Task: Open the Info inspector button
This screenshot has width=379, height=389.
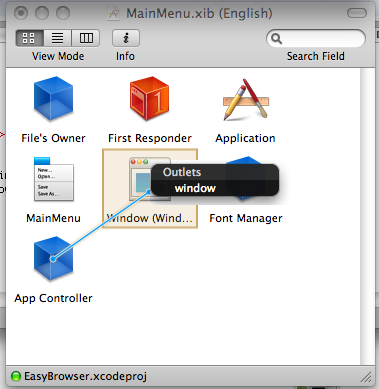Action: pyautogui.click(x=126, y=38)
